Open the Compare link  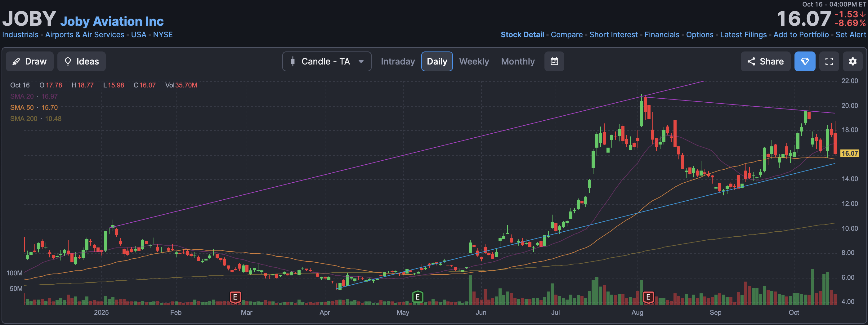click(566, 35)
